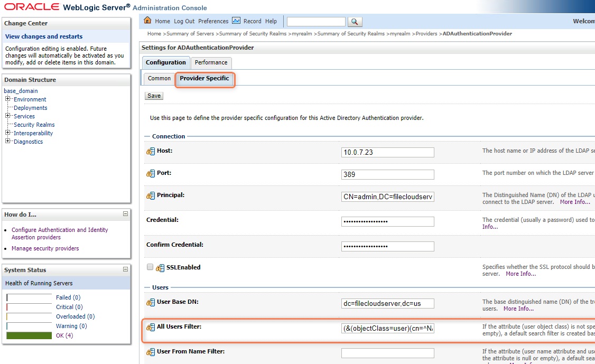Click the search magnifier button
The width and height of the screenshot is (595, 364).
[355, 22]
